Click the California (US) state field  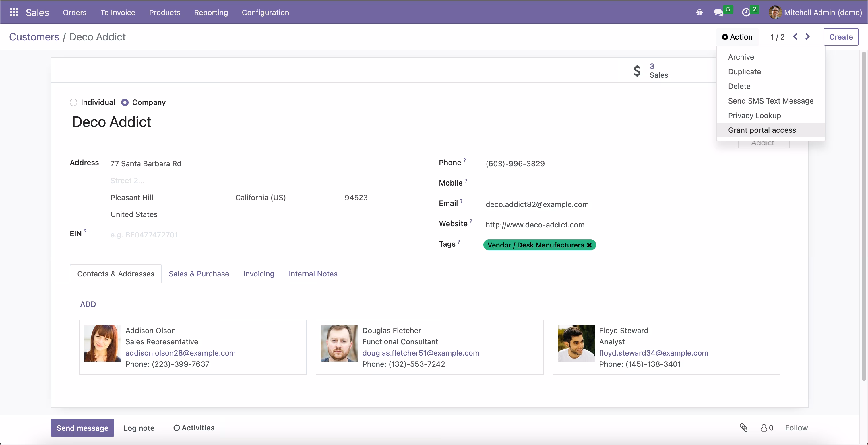pyautogui.click(x=260, y=198)
